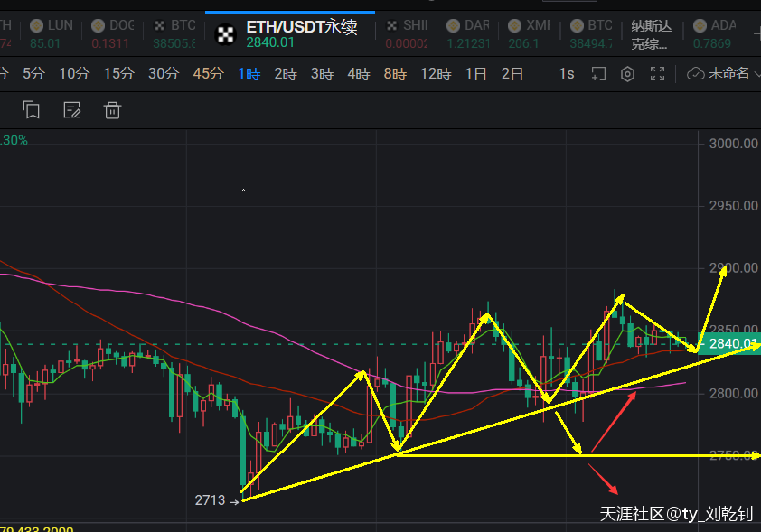The image size is (761, 532).
Task: Select the 45分 timeframe
Action: [208, 74]
